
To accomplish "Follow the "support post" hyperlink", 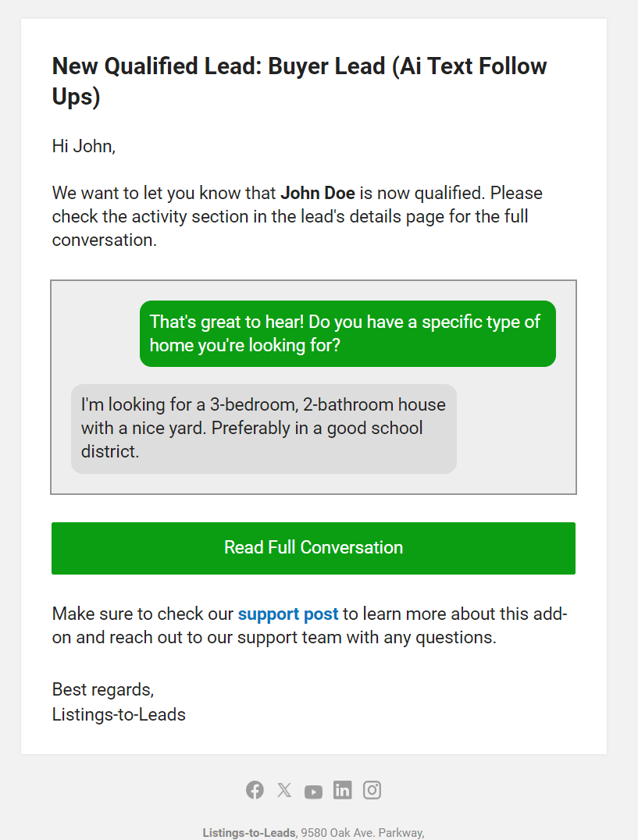I will click(288, 614).
